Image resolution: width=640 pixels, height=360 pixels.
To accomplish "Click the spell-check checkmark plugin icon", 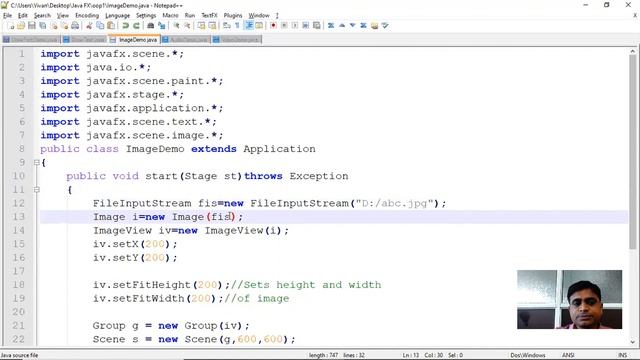I will tap(385, 26).
